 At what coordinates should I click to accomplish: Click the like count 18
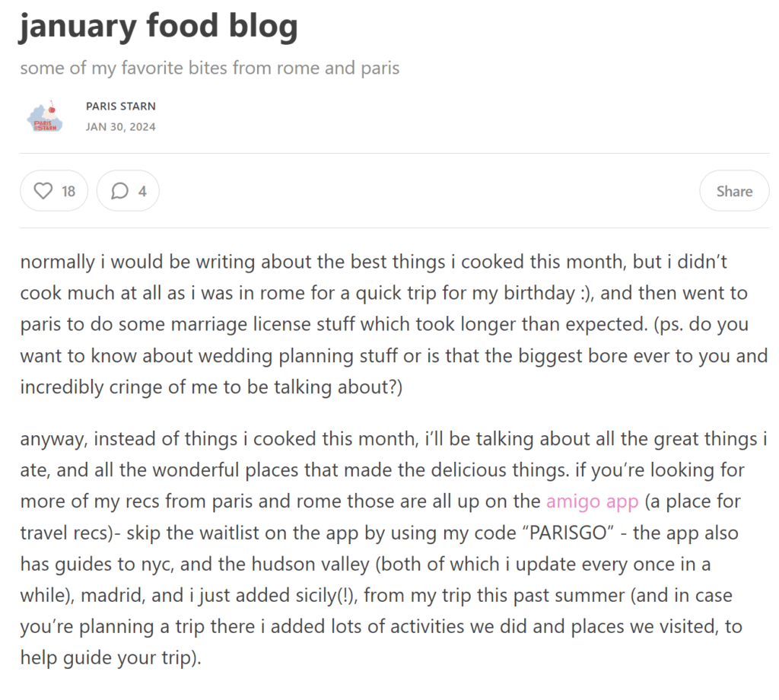coord(68,191)
